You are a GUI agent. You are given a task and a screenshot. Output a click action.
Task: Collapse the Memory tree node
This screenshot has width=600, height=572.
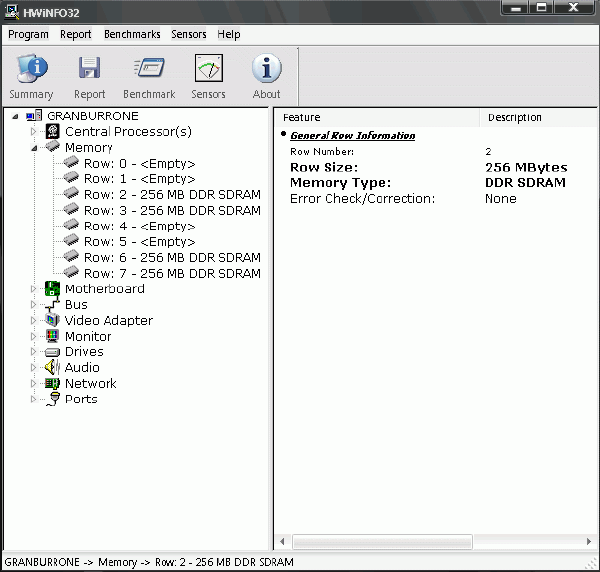(x=34, y=148)
